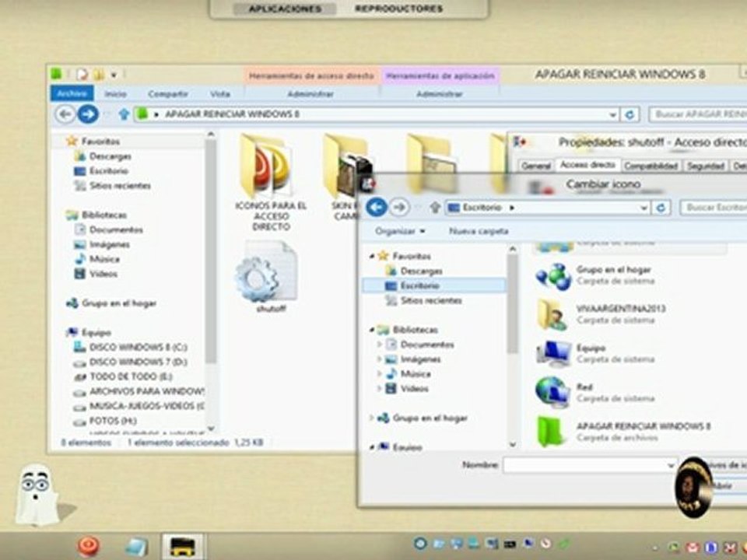Open Administrar under Herramientas de aplicación
747x560 pixels.
(439, 94)
